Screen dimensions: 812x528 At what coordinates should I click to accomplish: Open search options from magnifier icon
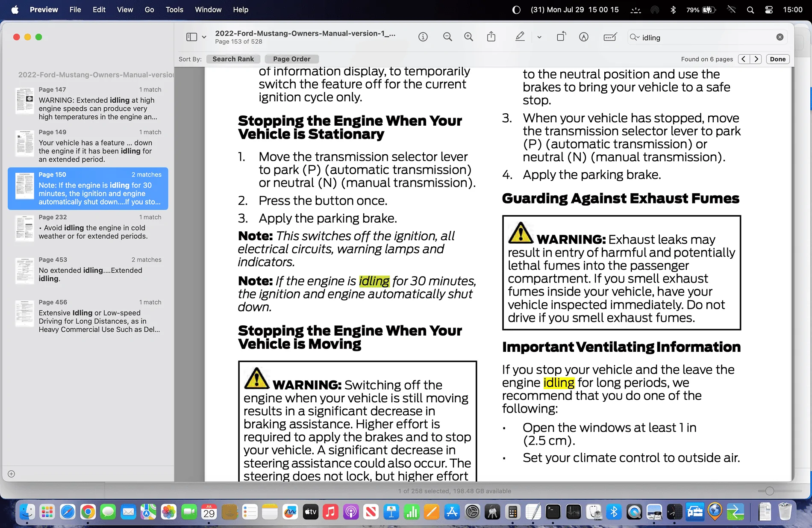(634, 37)
